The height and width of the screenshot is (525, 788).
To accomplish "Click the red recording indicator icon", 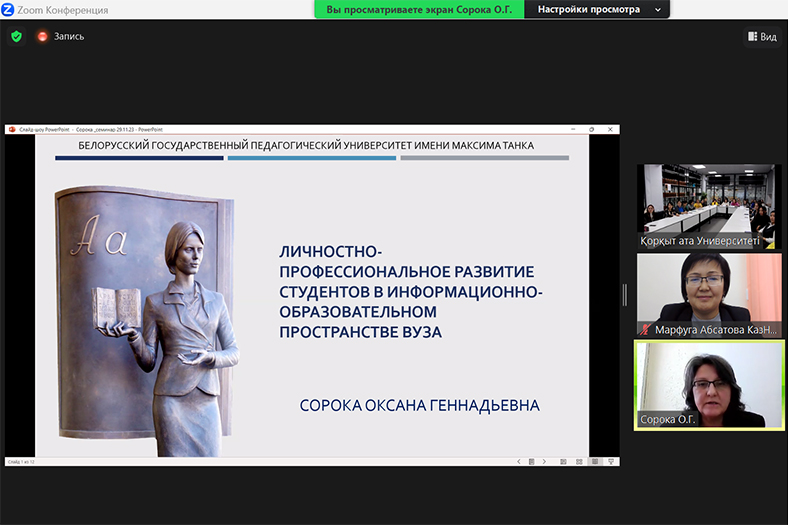I will pyautogui.click(x=43, y=36).
